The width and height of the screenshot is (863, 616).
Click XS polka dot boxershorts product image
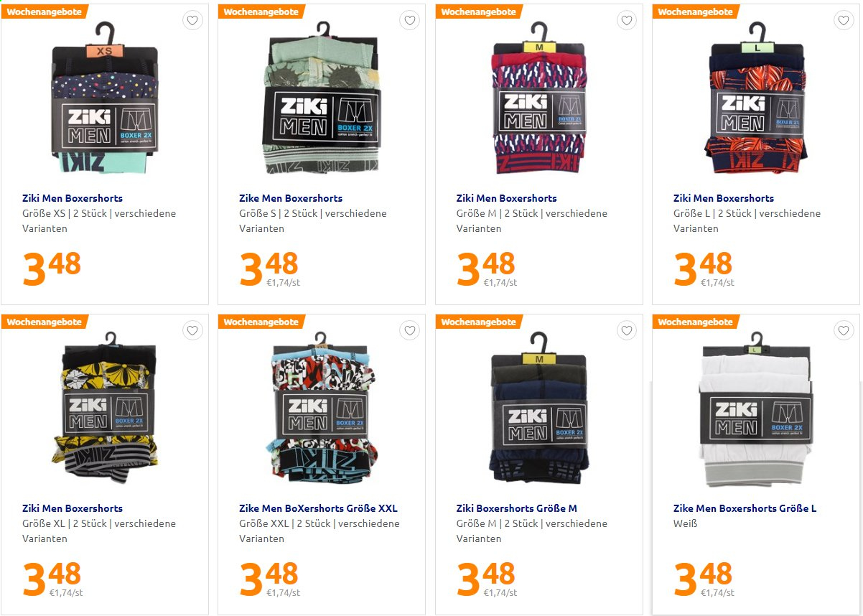pyautogui.click(x=105, y=98)
